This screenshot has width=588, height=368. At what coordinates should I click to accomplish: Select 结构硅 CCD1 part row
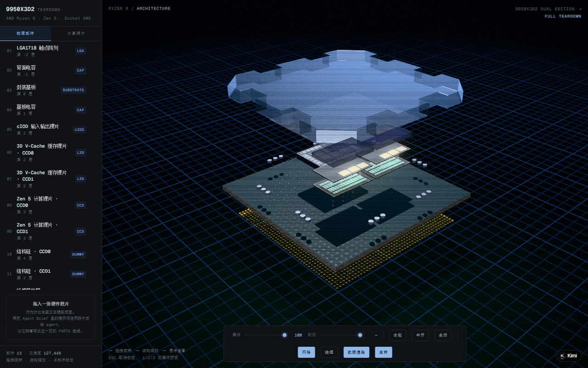coord(51,274)
